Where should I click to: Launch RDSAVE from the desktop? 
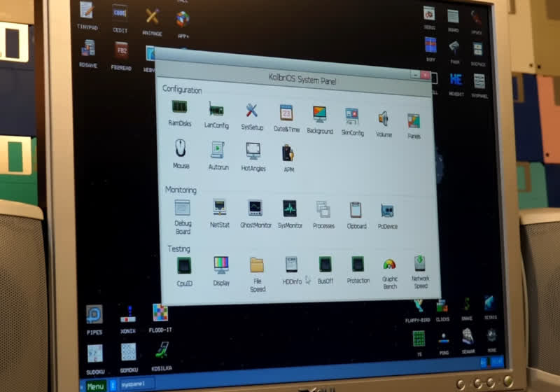tap(88, 54)
